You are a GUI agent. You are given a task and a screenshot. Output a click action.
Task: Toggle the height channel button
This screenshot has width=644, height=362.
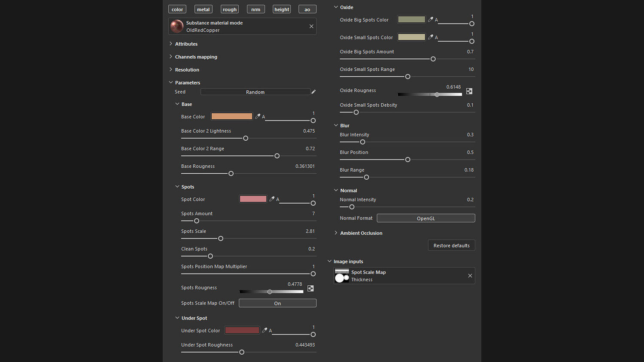tap(282, 9)
